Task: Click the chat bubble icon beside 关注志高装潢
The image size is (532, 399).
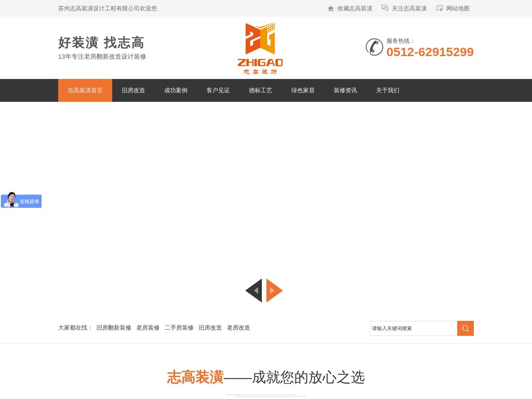Action: pos(384,8)
